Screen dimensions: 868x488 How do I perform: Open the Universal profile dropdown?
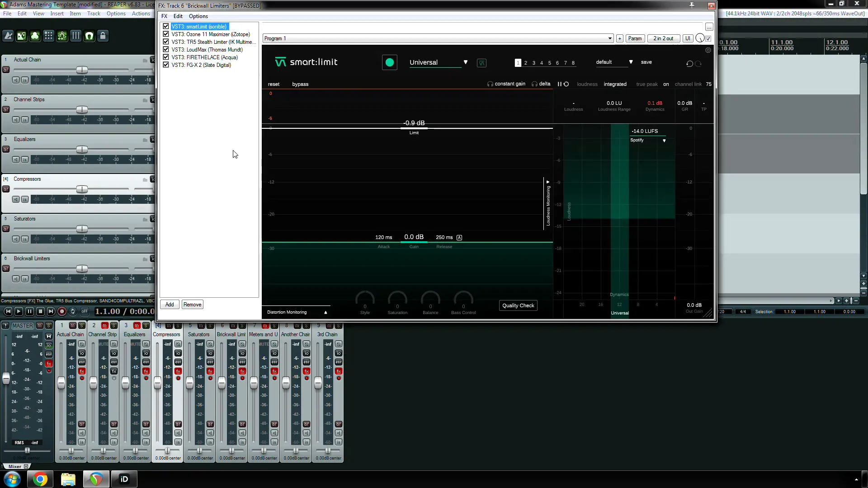coord(439,62)
